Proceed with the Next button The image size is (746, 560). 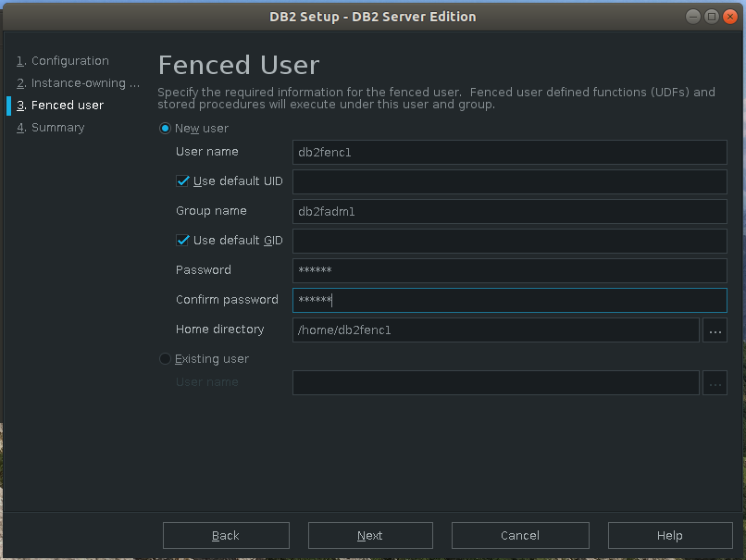pos(370,536)
